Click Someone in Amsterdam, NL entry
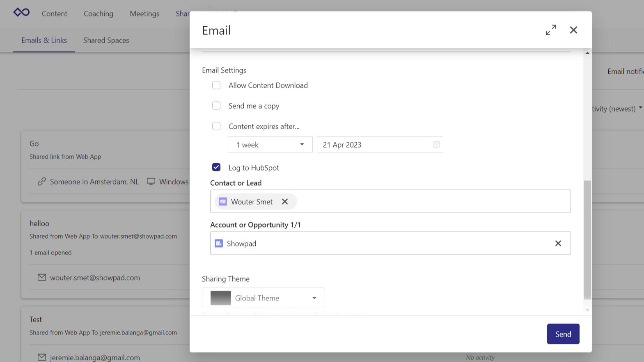This screenshot has width=644, height=362. coord(94,182)
